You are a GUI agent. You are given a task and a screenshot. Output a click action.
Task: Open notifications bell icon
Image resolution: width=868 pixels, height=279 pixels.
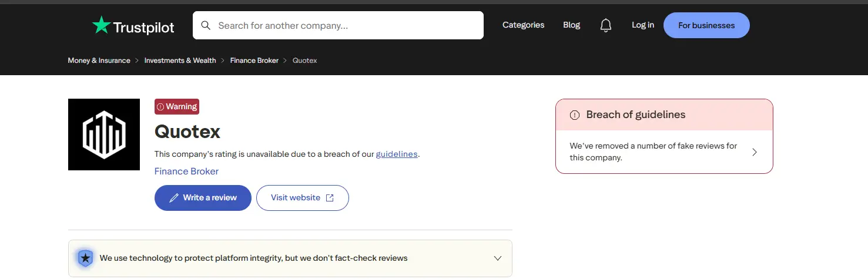[x=606, y=25]
